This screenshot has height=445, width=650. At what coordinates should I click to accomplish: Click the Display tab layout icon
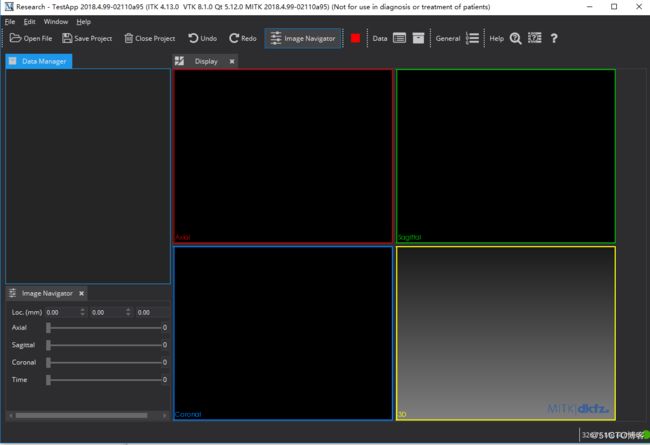pyautogui.click(x=179, y=61)
